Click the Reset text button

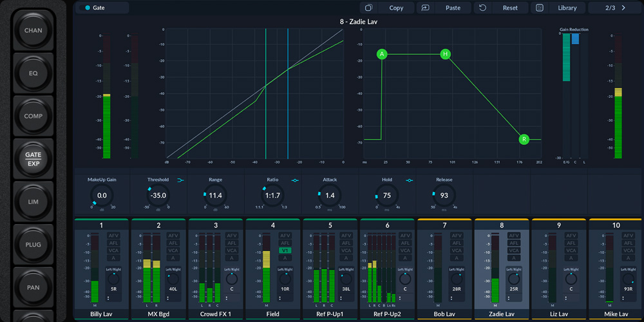[x=510, y=8]
